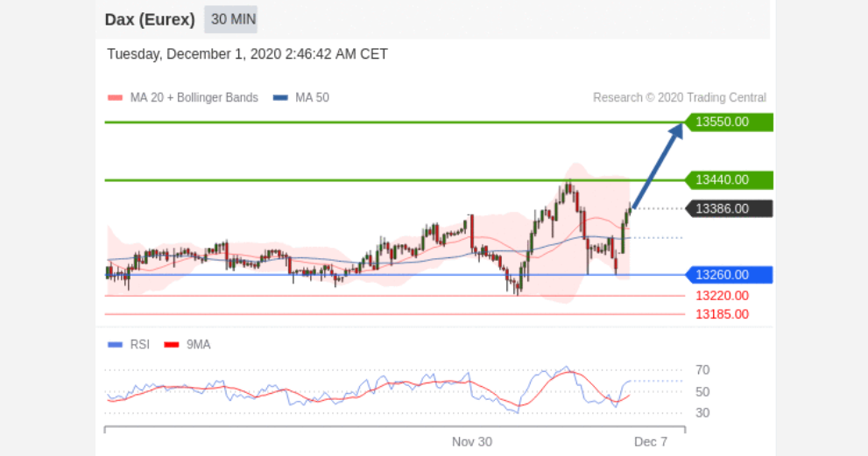Click the RSI 50 axis label
Viewport: 868px width, 456px height.
tap(702, 392)
